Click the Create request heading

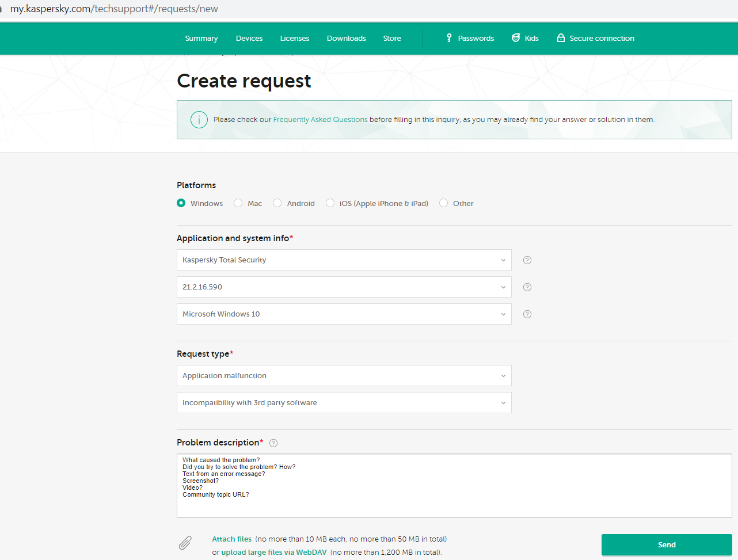pyautogui.click(x=244, y=81)
